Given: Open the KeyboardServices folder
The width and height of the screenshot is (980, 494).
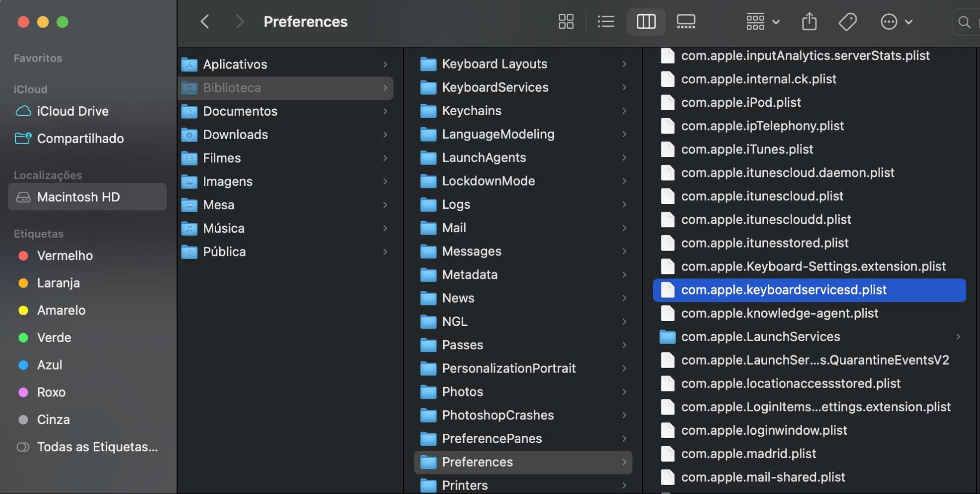Looking at the screenshot, I should [523, 88].
